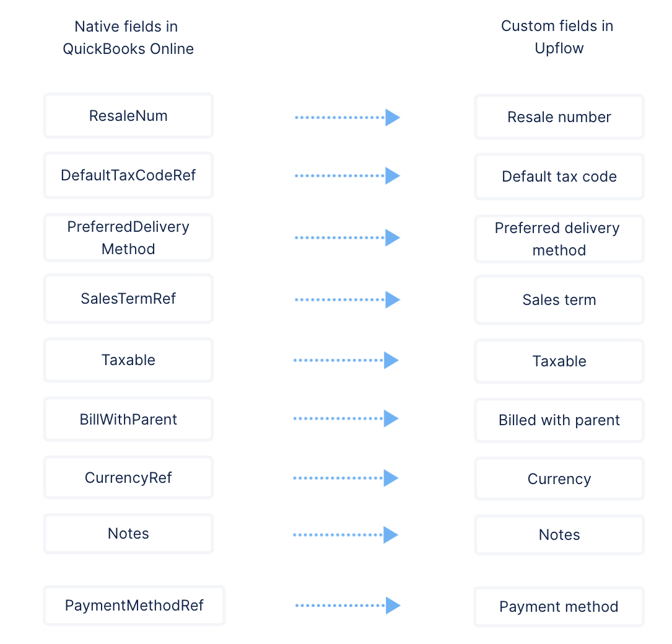Select the DefaultTaxCodeRef field box
This screenshot has height=644, width=672.
click(x=128, y=175)
